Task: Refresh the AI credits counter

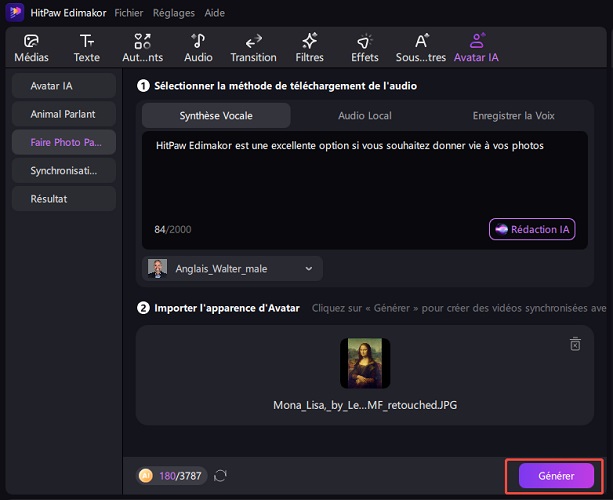Action: tap(220, 476)
